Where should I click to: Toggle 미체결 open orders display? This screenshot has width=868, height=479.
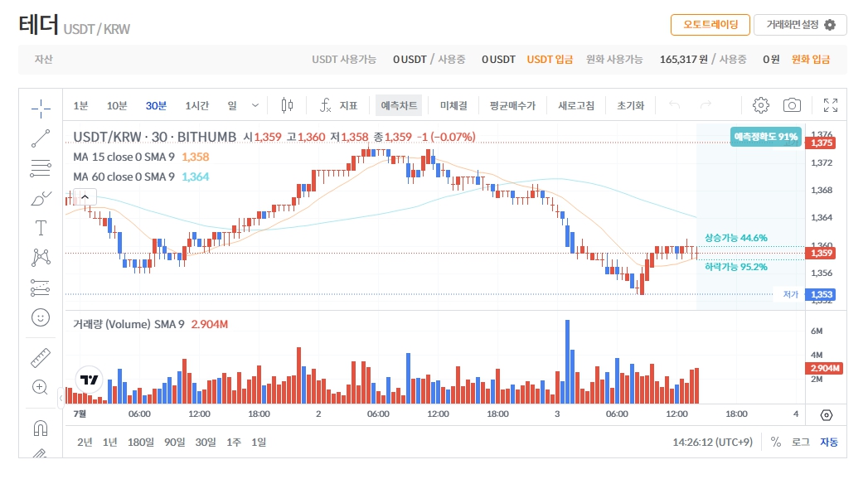(x=453, y=105)
